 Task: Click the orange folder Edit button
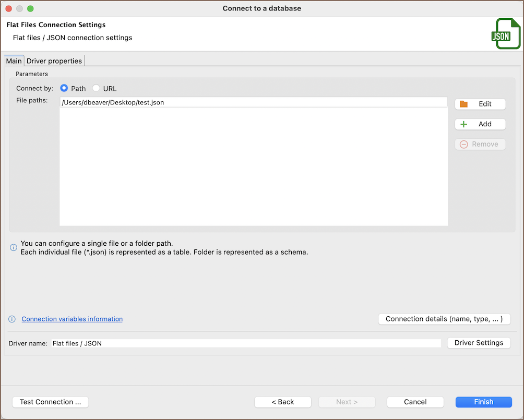480,104
